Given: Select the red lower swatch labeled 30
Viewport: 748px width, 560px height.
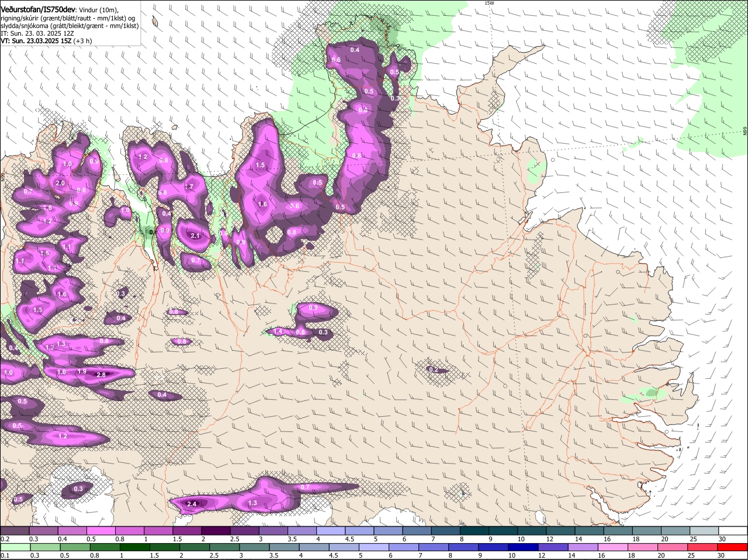Looking at the screenshot, I should pos(733,547).
